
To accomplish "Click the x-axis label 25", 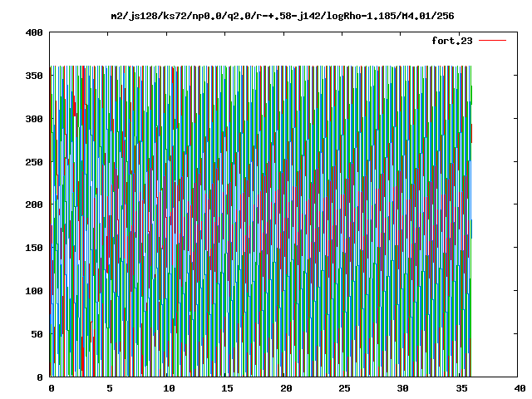I will pyautogui.click(x=344, y=388).
